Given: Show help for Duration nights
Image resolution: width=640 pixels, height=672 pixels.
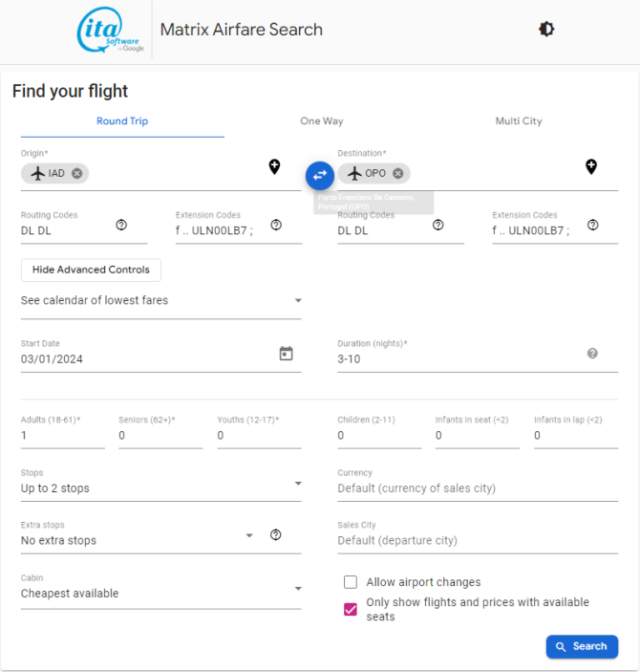Looking at the screenshot, I should pos(592,354).
